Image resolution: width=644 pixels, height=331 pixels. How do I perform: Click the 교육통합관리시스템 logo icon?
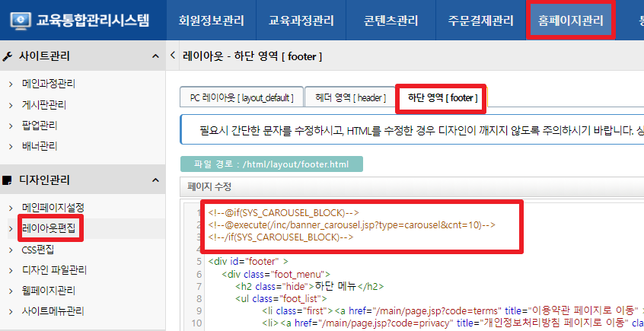click(x=21, y=20)
